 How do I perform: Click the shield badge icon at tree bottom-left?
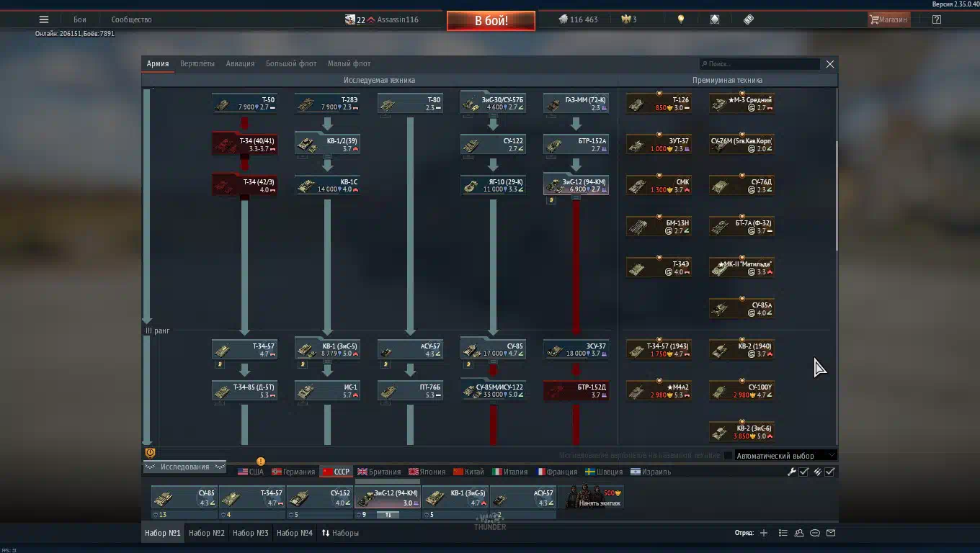(x=150, y=453)
